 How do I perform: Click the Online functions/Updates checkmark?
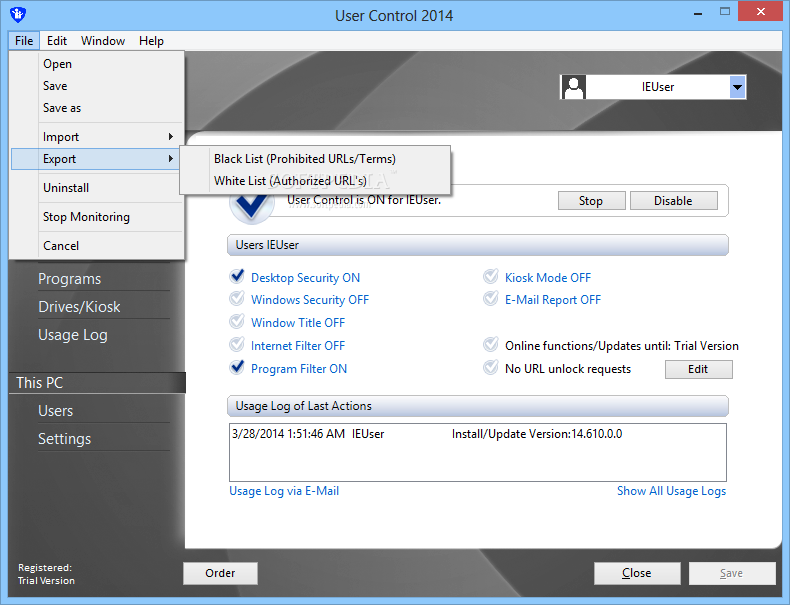coord(491,345)
